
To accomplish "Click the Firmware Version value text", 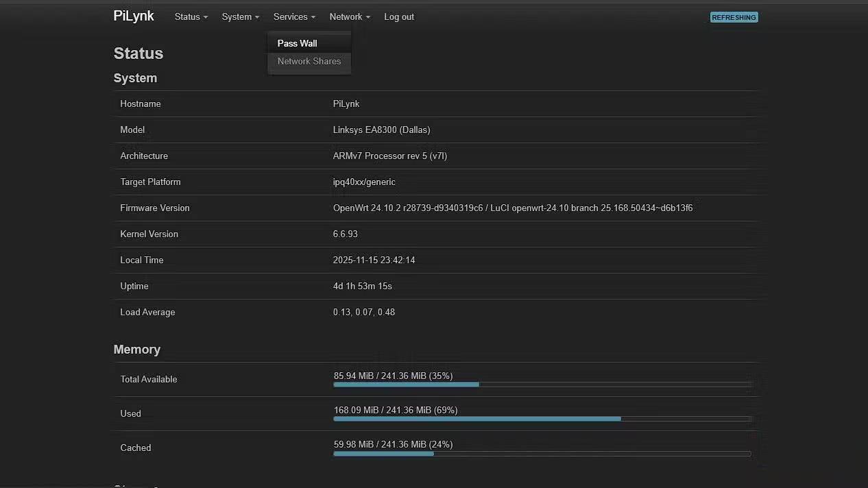I will coord(513,208).
